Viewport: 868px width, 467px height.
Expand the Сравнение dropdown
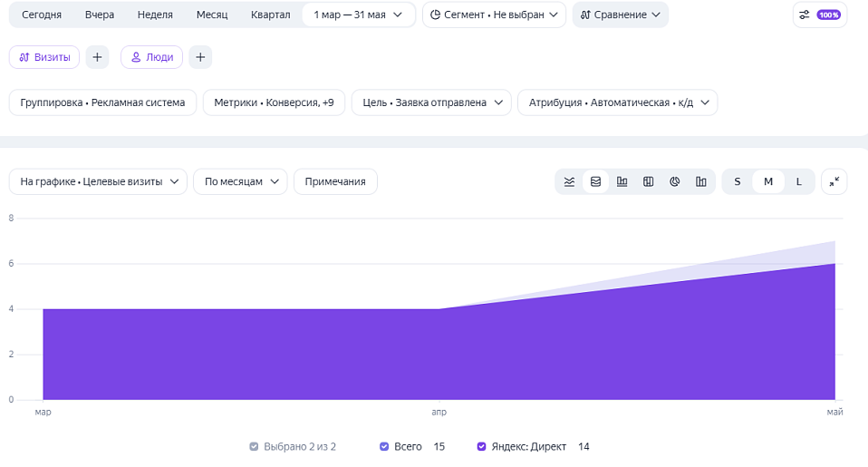(621, 15)
